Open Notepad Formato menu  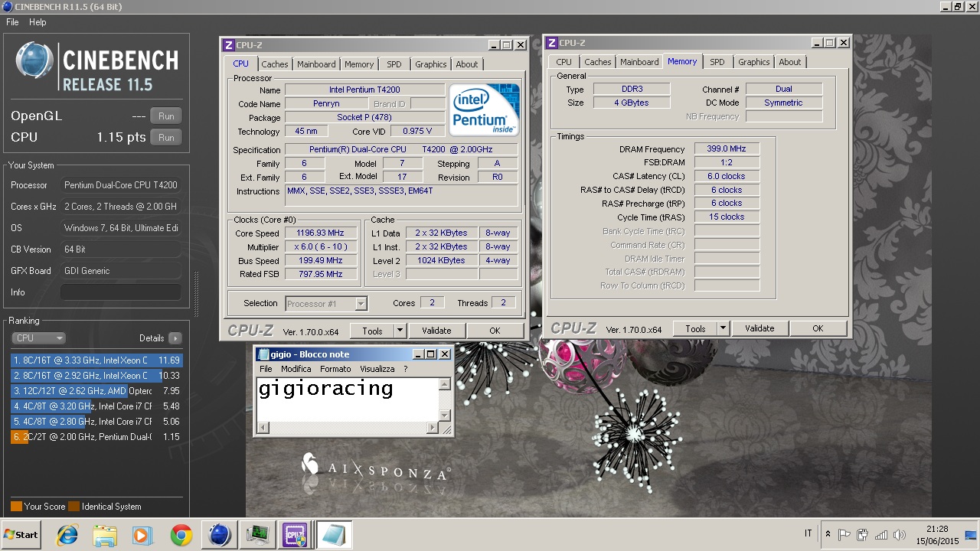[335, 369]
